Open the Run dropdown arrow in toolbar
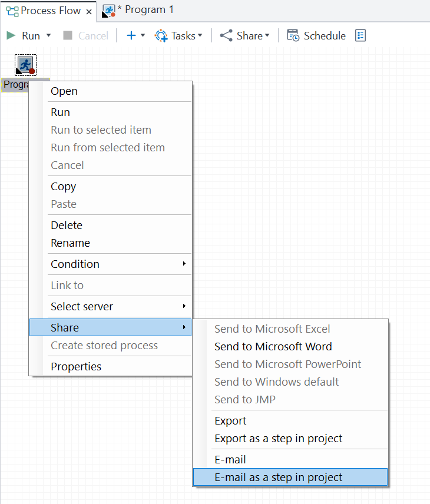 click(48, 36)
